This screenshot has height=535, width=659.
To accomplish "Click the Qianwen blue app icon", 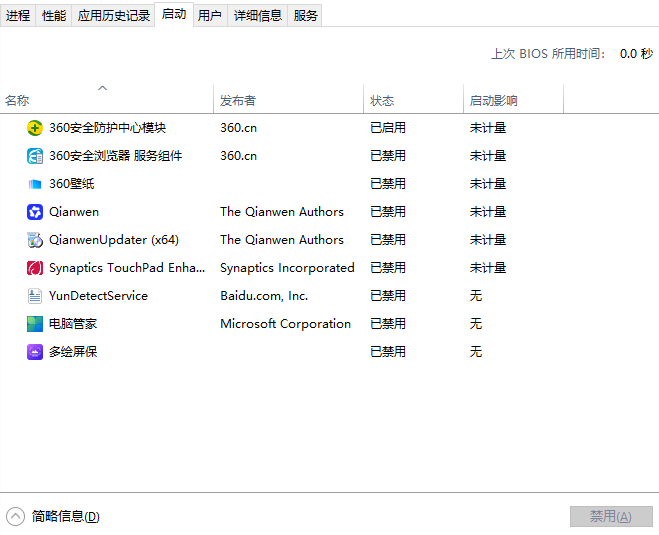I will coord(35,212).
